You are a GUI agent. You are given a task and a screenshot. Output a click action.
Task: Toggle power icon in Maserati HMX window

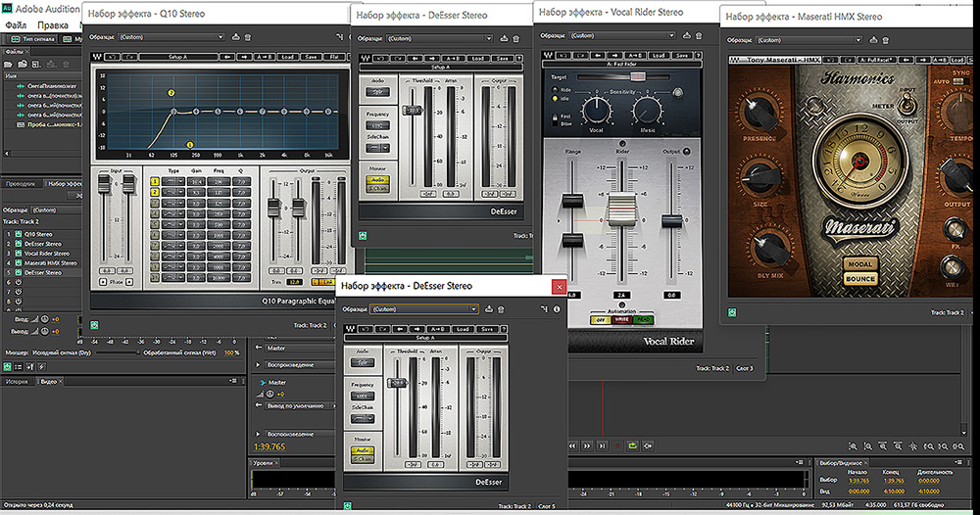click(x=732, y=312)
